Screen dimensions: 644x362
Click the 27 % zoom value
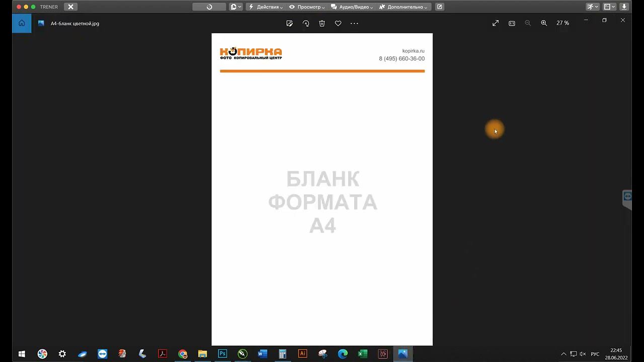(562, 23)
